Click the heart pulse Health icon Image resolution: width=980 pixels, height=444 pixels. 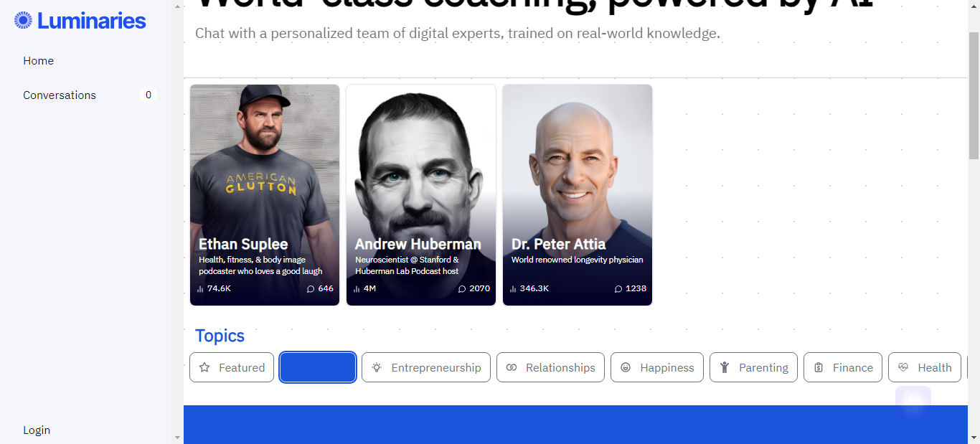tap(903, 367)
